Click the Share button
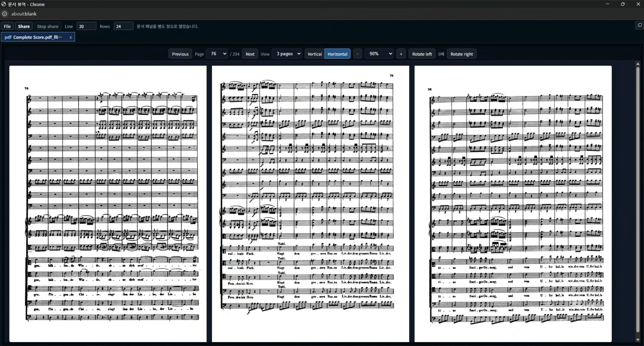This screenshot has height=346, width=644. [24, 26]
